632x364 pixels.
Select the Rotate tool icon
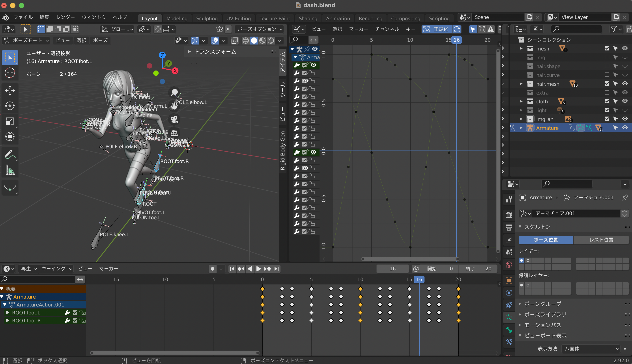tap(10, 106)
